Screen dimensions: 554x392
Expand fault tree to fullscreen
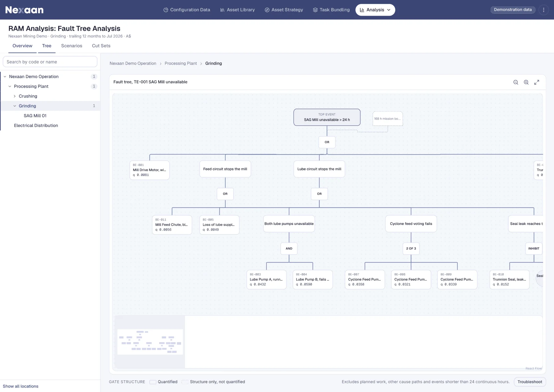[537, 82]
